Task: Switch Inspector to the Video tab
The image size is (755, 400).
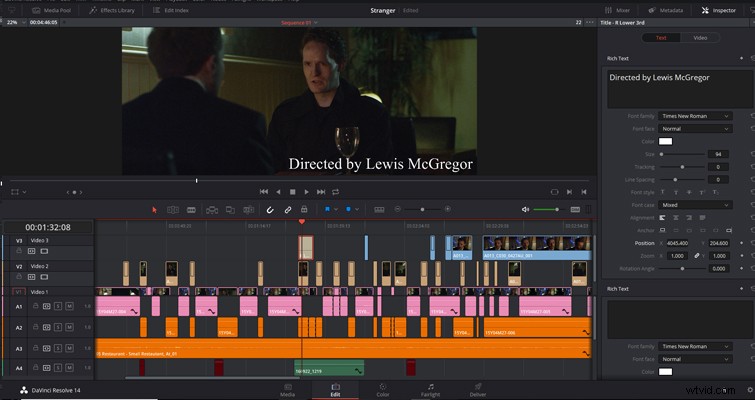Action: pyautogui.click(x=700, y=38)
